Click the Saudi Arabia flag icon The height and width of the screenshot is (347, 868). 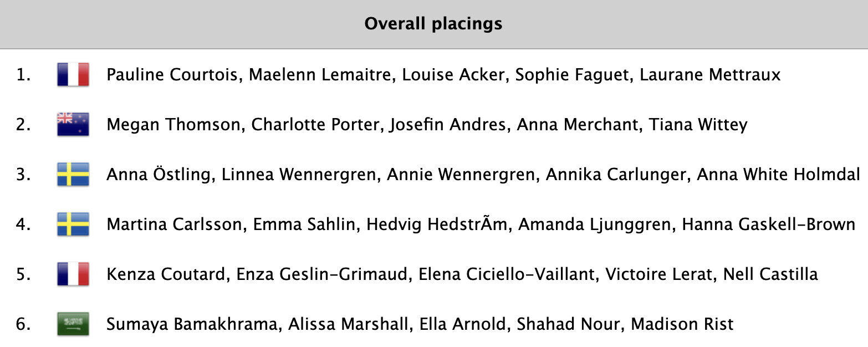(x=73, y=324)
